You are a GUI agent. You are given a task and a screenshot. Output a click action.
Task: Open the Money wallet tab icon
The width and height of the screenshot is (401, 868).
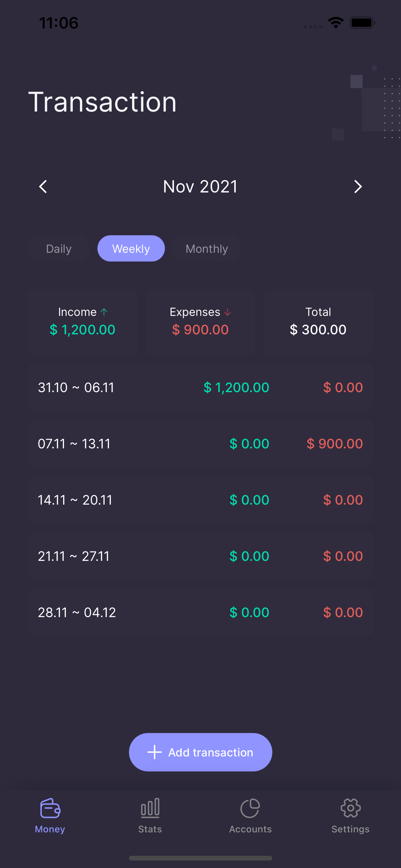click(x=50, y=808)
